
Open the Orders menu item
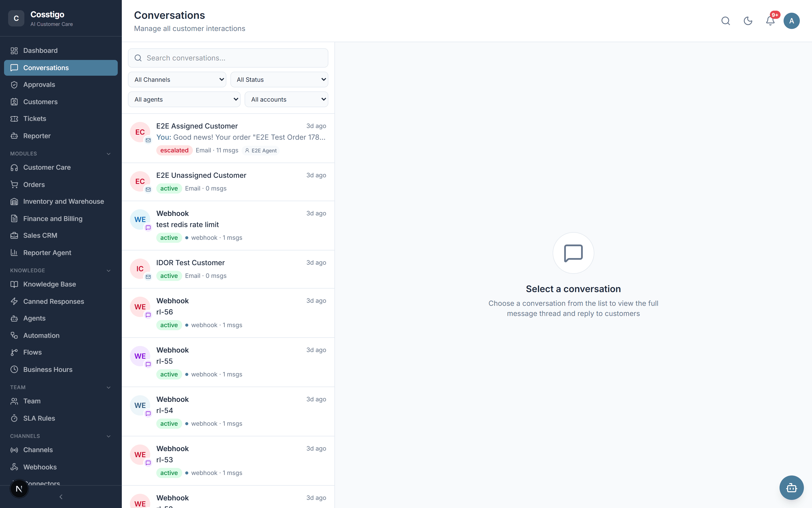61,184
